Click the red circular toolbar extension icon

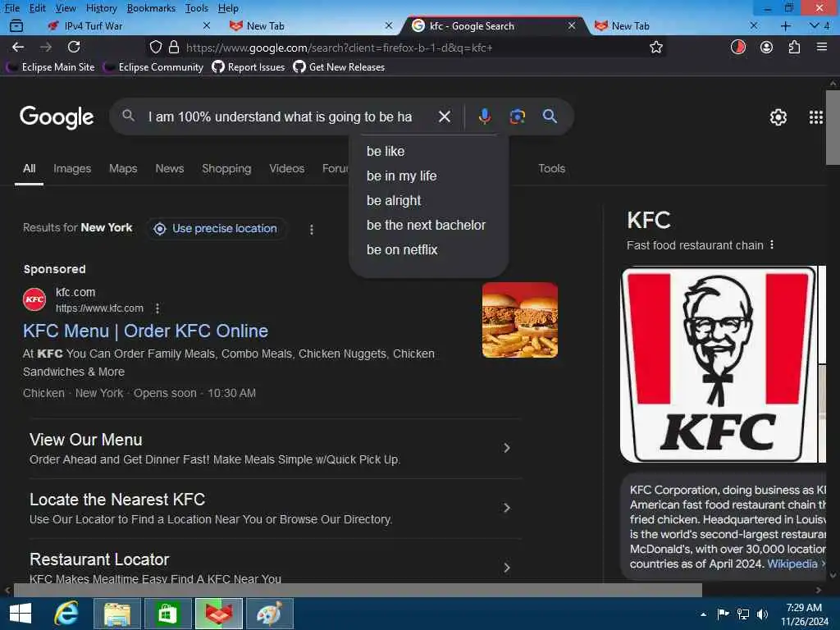coord(737,47)
